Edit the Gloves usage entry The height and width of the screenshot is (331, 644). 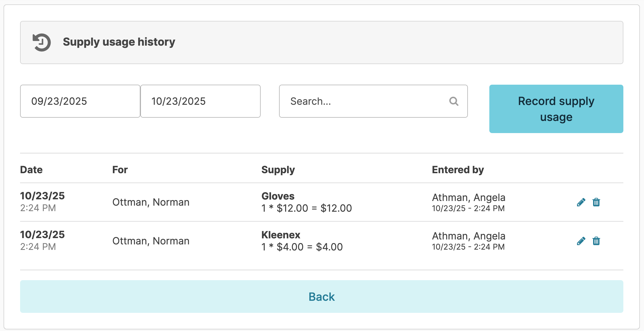(581, 202)
